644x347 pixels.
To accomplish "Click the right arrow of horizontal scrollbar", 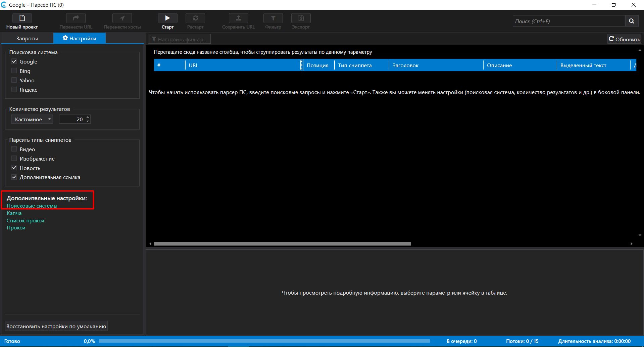I will pyautogui.click(x=631, y=244).
